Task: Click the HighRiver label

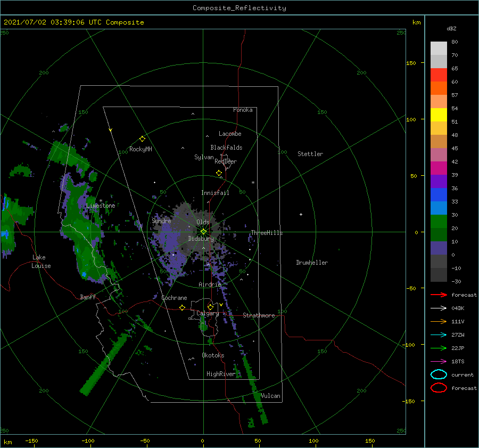Action: (x=221, y=374)
